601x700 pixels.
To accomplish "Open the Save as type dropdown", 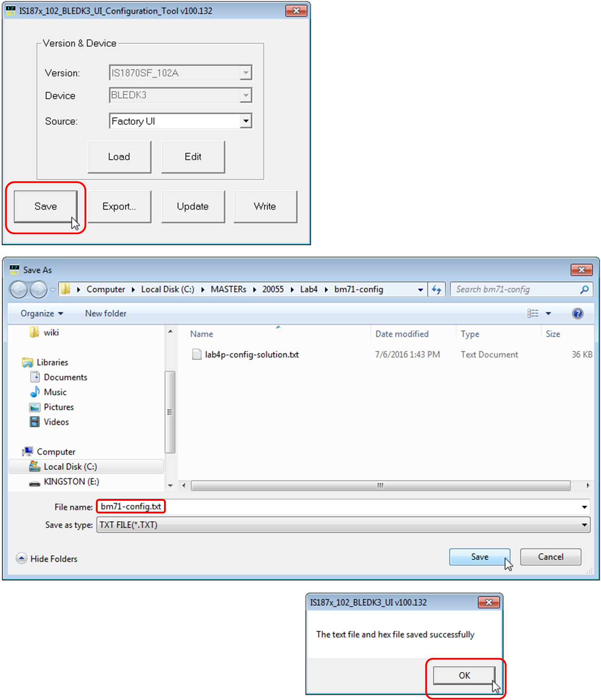I will tap(584, 525).
